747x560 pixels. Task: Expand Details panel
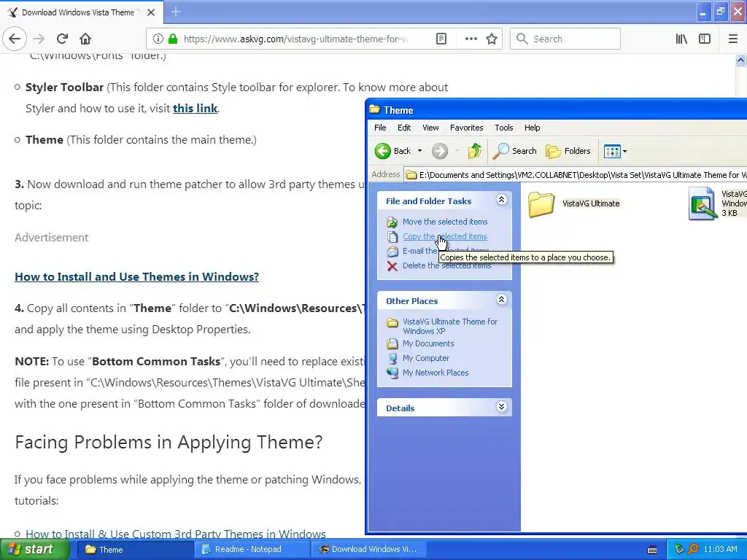click(501, 407)
